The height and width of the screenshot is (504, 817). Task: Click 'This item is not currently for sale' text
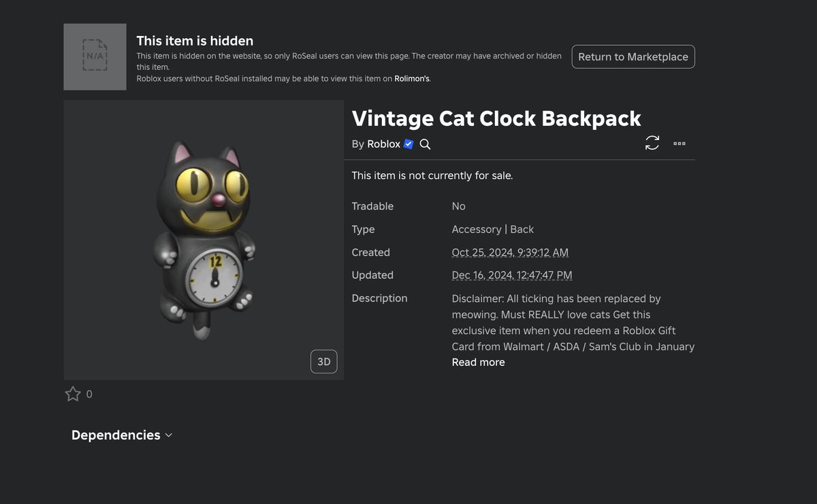(x=432, y=175)
